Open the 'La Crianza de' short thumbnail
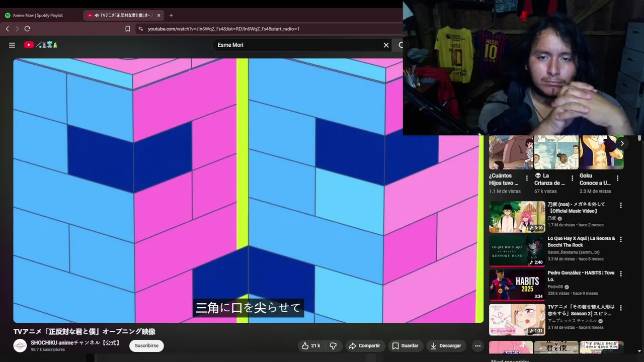The image size is (644, 362). tap(556, 152)
